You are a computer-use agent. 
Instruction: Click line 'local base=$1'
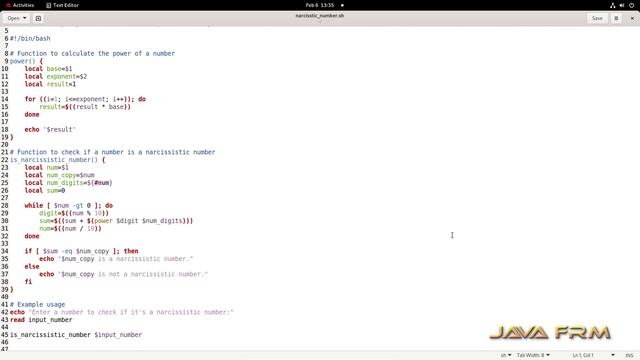click(48, 69)
